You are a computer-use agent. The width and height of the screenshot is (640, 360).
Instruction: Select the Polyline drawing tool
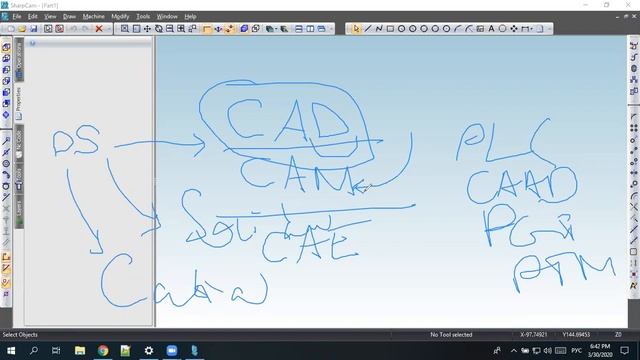tap(379, 29)
